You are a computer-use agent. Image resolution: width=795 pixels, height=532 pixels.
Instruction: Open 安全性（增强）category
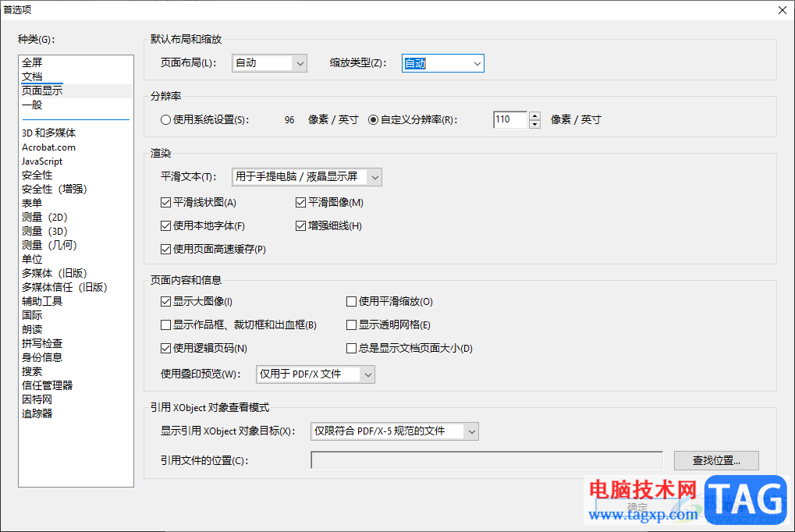tap(55, 190)
